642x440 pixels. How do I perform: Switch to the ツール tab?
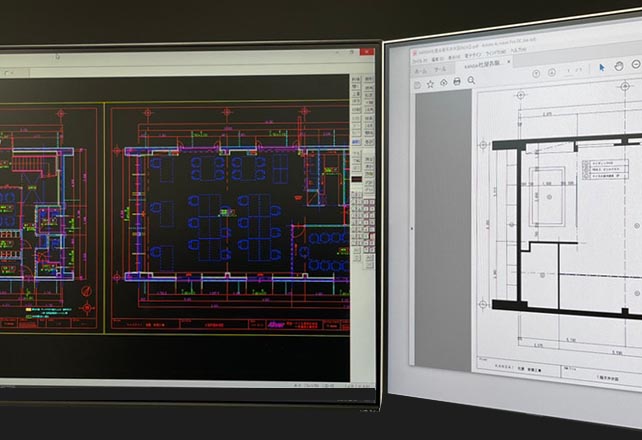pos(440,69)
